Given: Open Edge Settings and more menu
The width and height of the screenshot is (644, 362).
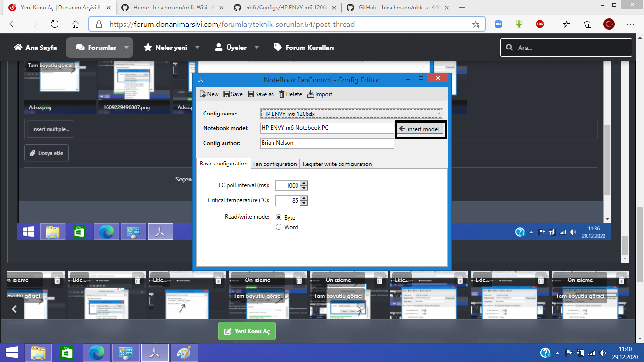Looking at the screenshot, I should click(631, 24).
